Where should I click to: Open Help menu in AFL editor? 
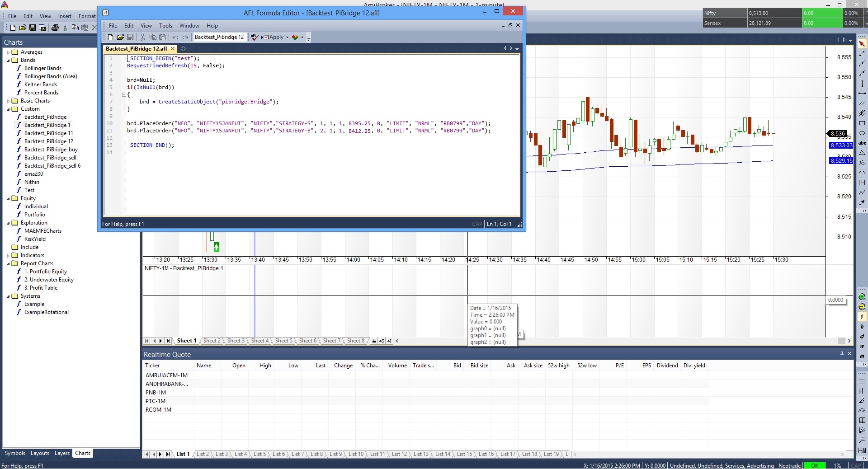[x=212, y=26]
